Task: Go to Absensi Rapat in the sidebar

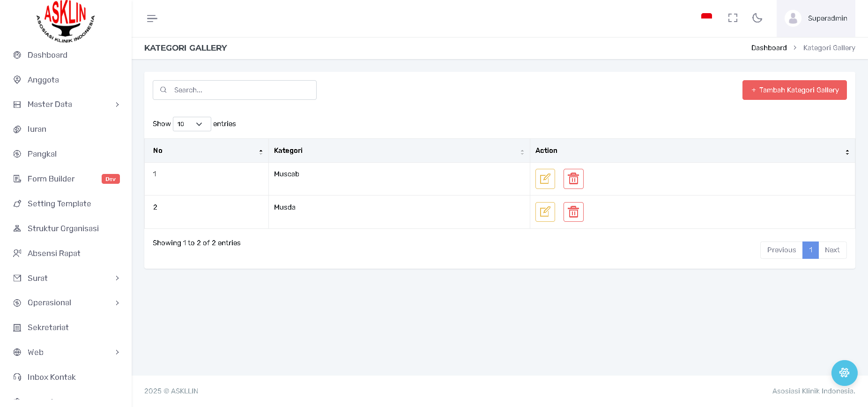Action: (54, 253)
